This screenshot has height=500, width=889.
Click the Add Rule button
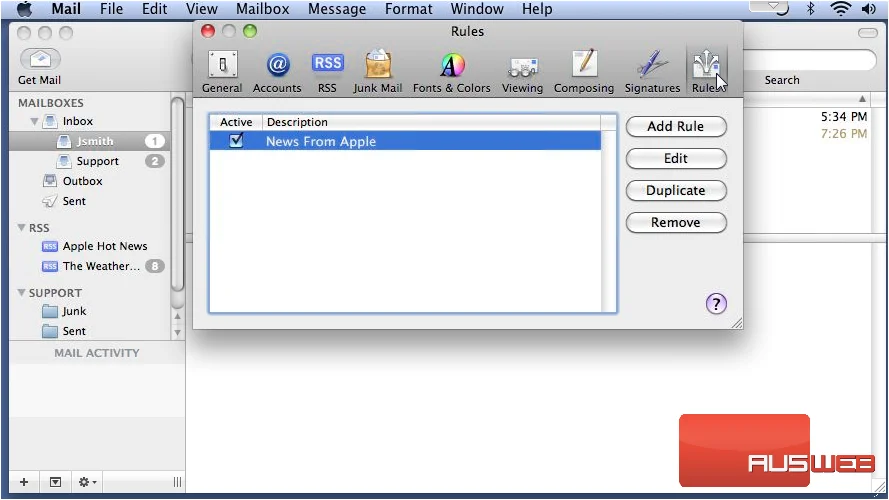click(676, 126)
